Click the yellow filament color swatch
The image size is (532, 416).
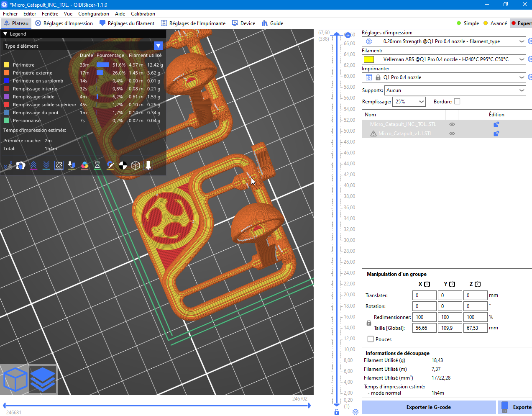369,59
